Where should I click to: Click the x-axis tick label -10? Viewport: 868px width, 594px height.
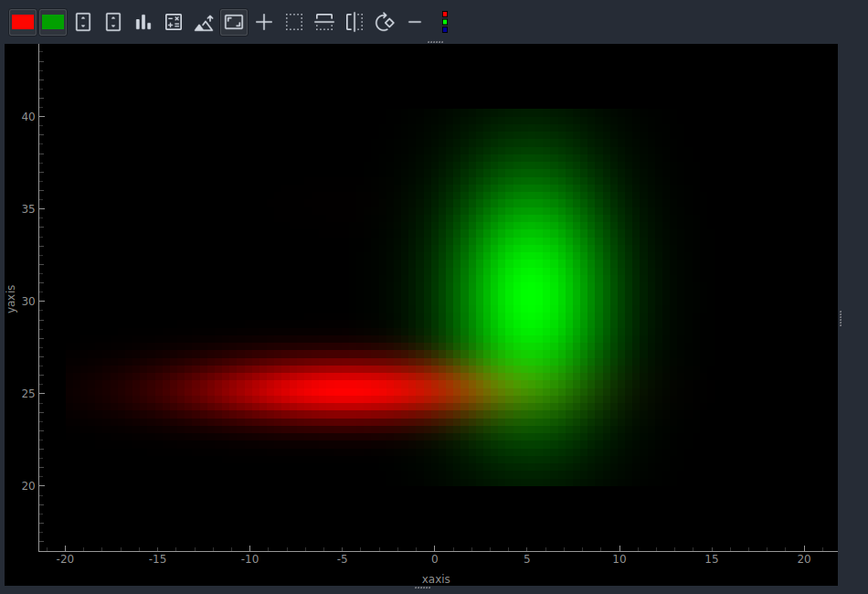[x=249, y=559]
